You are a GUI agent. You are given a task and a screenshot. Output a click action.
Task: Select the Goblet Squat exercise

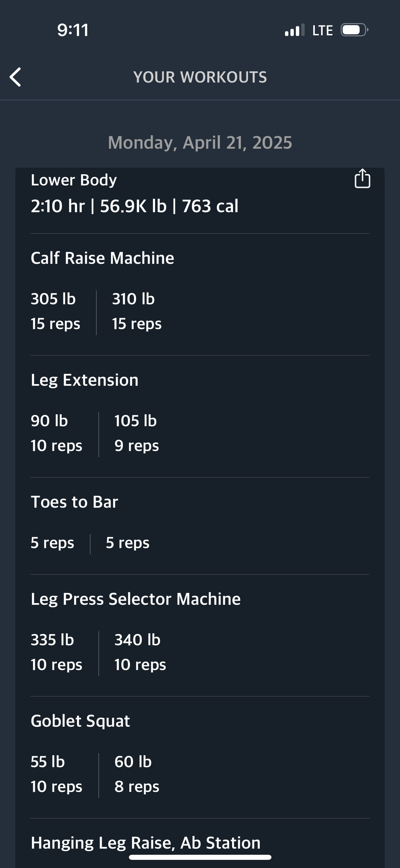coord(80,721)
